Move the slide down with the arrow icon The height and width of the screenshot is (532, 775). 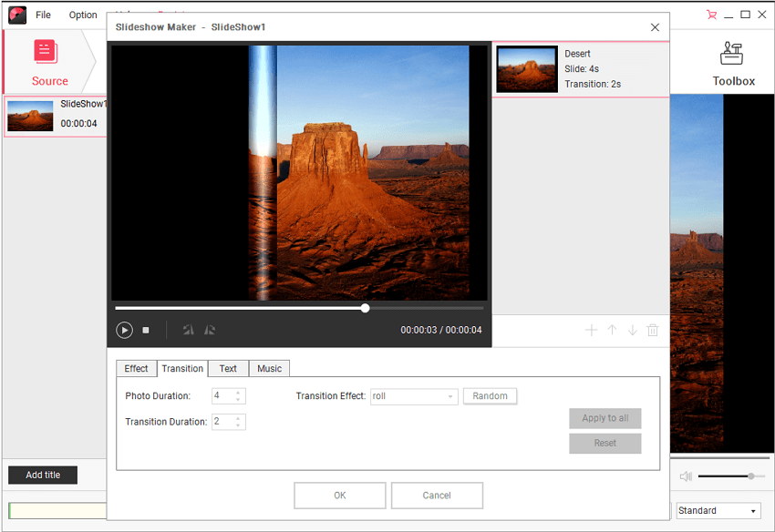(x=632, y=330)
